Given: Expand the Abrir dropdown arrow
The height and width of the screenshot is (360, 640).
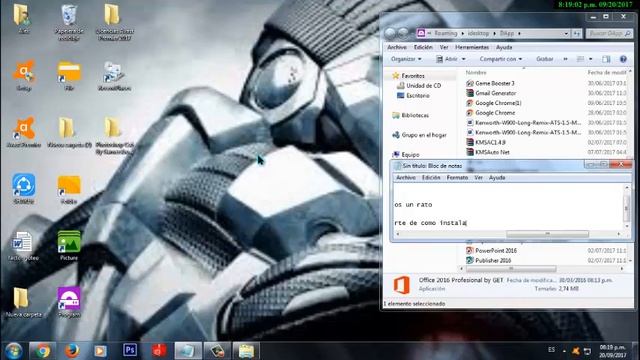Looking at the screenshot, I should [x=464, y=59].
